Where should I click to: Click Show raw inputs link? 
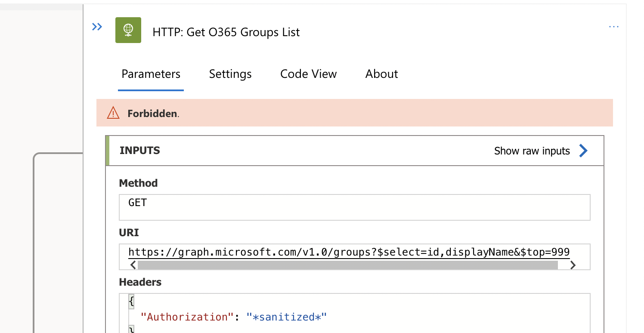(532, 151)
